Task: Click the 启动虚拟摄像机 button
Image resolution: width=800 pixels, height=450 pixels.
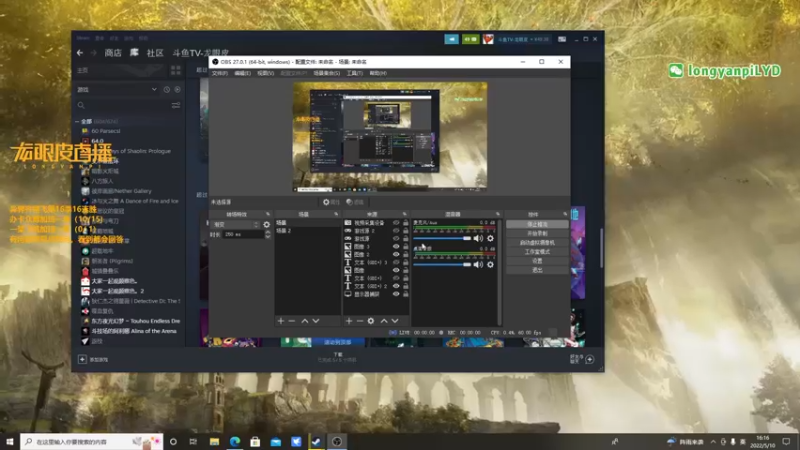Action: [537, 242]
